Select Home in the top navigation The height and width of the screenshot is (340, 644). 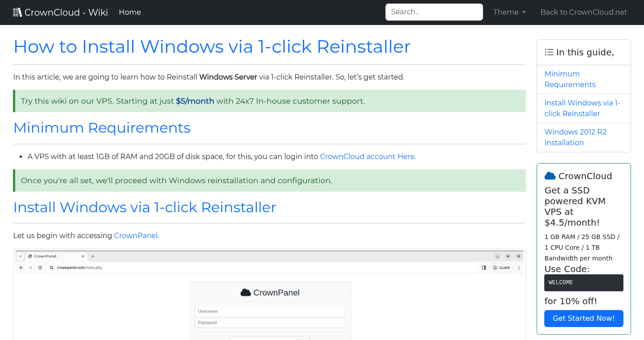(130, 12)
